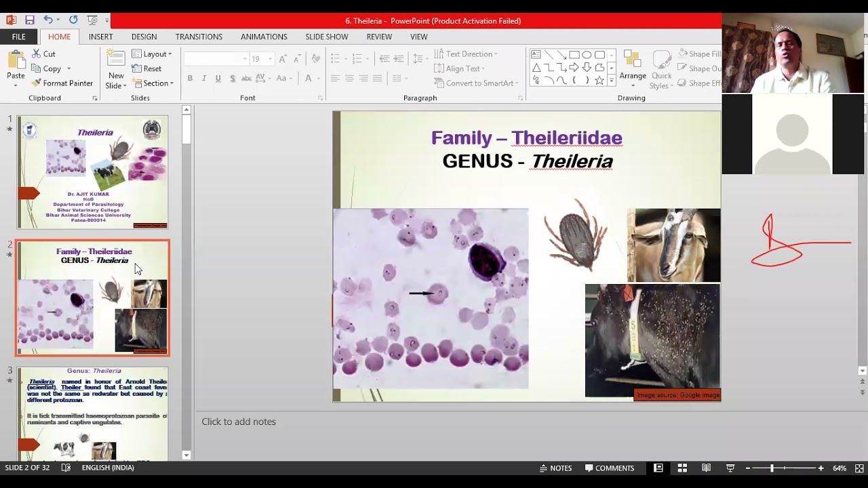The height and width of the screenshot is (488, 868).
Task: Adjust the zoom slider handle
Action: click(772, 468)
